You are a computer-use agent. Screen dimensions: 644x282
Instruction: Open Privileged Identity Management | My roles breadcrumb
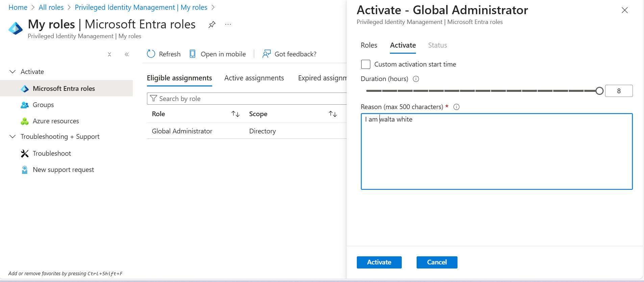[141, 7]
